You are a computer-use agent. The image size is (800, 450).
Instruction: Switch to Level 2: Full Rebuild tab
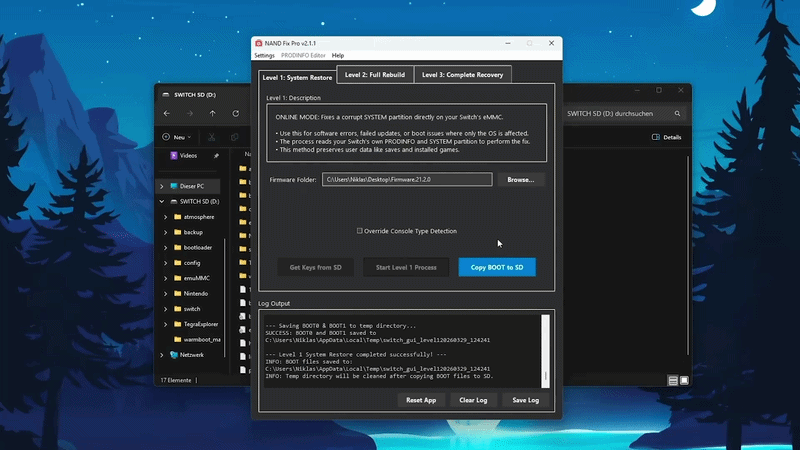tap(375, 74)
